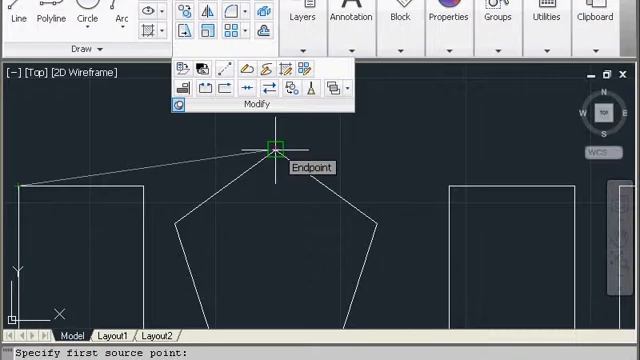640x360 pixels.
Task: Expand the Annotation panel arrow
Action: click(x=351, y=51)
